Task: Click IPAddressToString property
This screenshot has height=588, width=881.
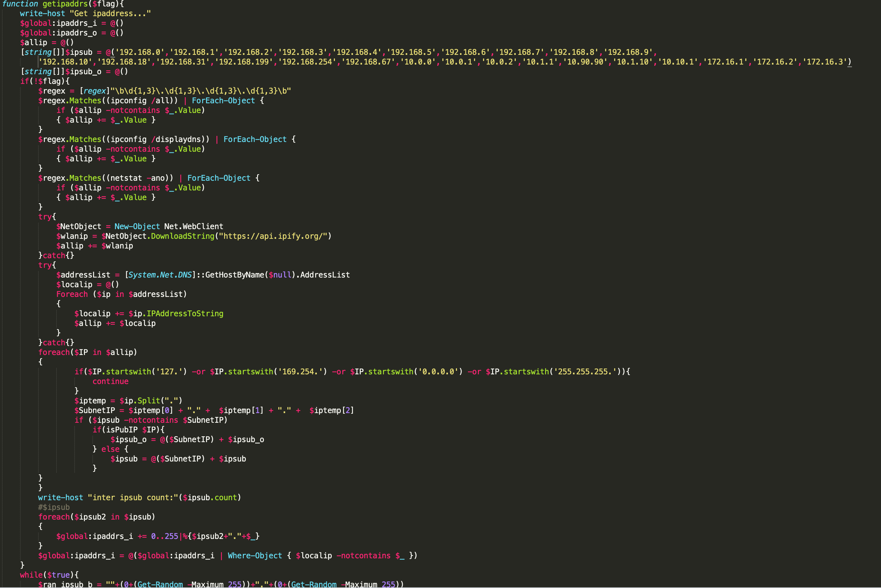Action: click(185, 314)
